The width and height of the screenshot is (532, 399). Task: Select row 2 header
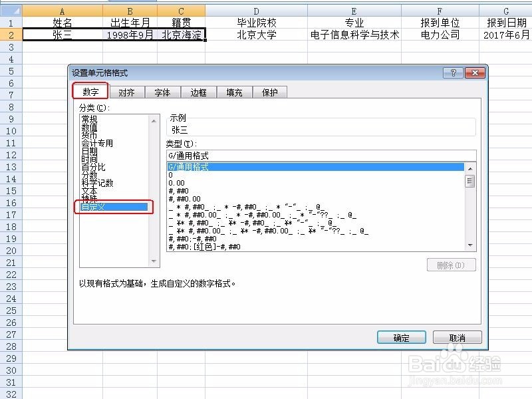[11, 35]
